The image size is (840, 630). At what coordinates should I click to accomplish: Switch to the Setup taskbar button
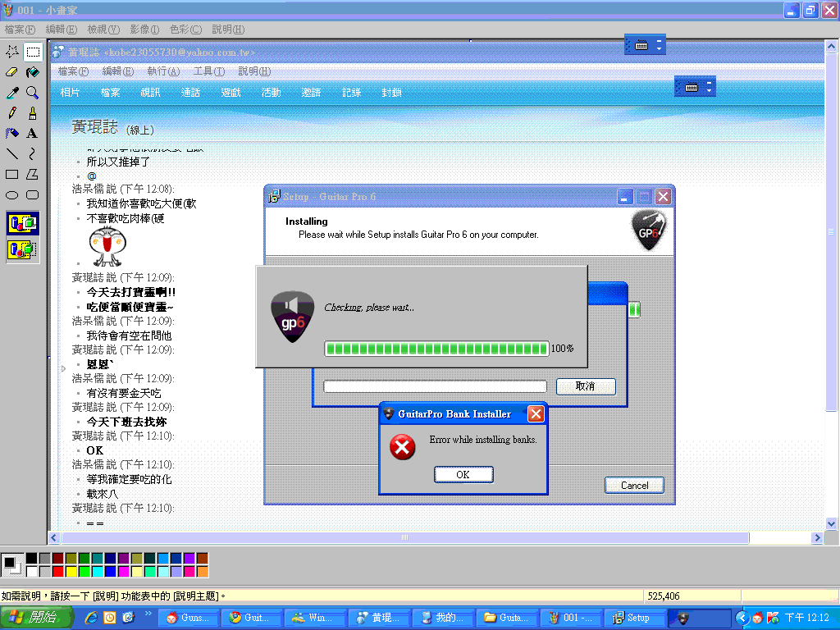coord(634,618)
